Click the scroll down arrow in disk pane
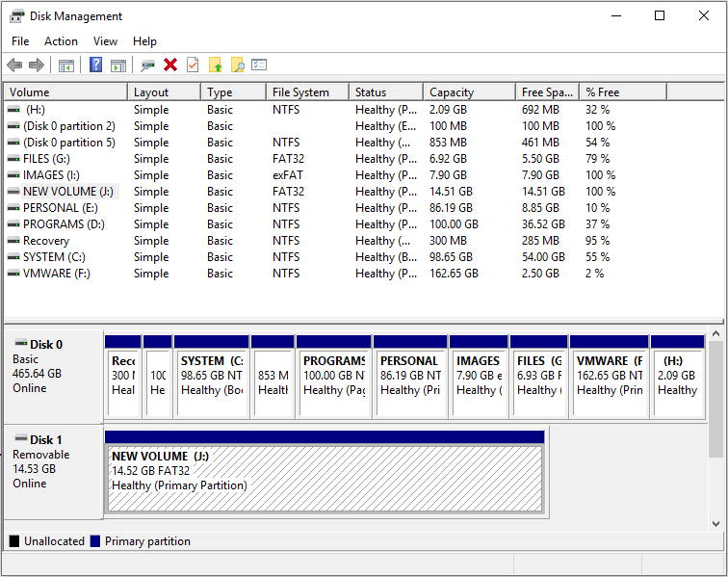The image size is (728, 577). [715, 524]
